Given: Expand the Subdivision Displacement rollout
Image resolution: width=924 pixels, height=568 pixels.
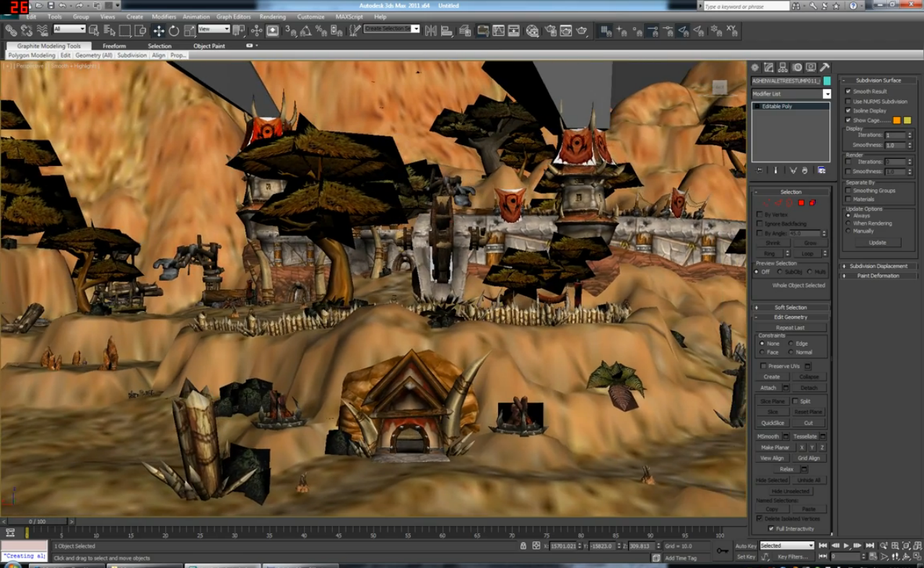Looking at the screenshot, I should click(878, 266).
